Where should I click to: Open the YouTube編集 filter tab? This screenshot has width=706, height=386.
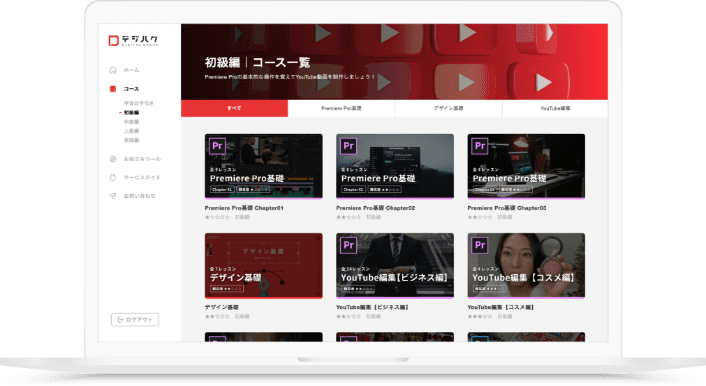tap(555, 108)
